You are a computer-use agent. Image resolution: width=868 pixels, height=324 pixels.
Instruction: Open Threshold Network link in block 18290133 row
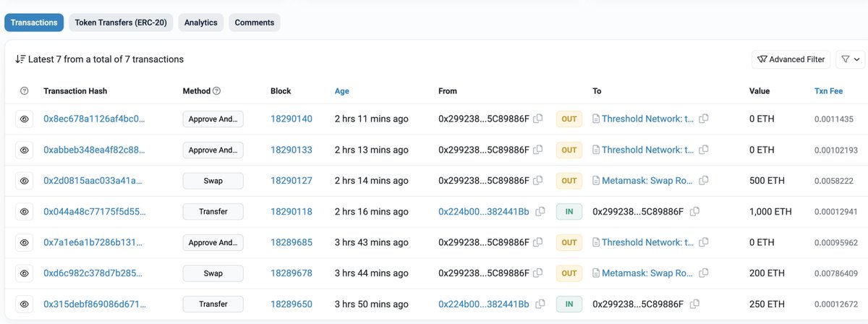click(647, 150)
